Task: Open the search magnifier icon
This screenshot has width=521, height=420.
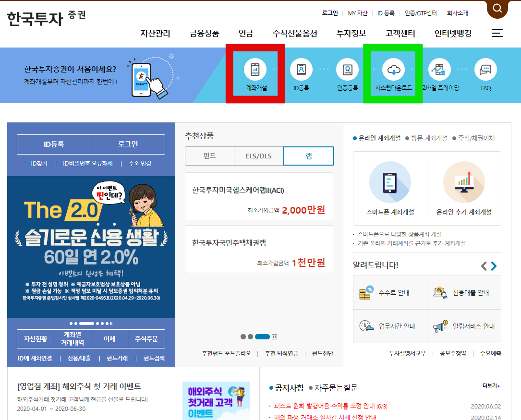Action: [497, 8]
